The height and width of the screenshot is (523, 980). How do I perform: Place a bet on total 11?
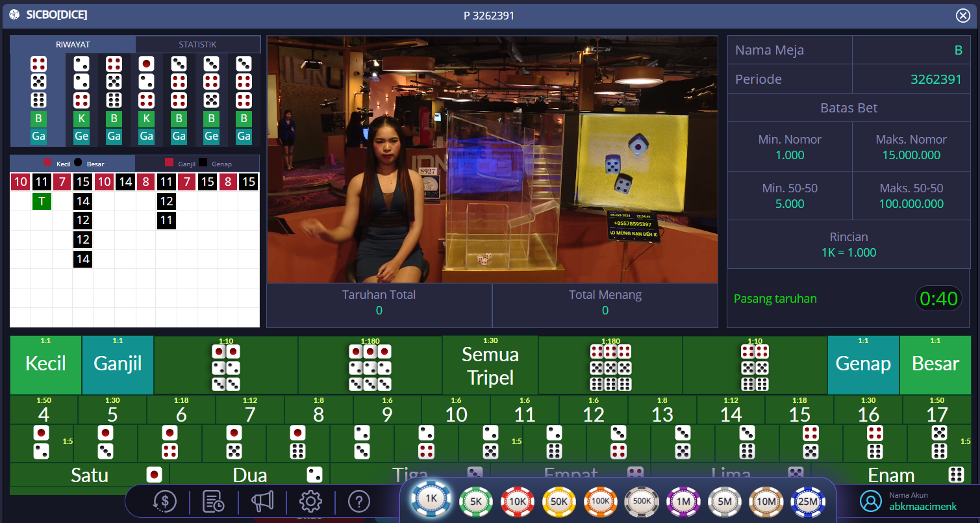524,410
